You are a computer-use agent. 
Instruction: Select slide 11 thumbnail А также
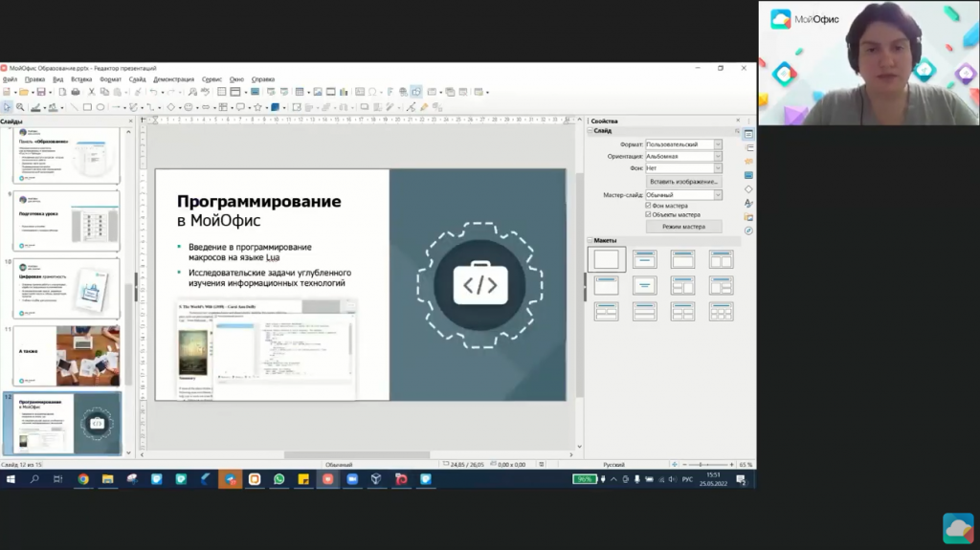point(66,356)
